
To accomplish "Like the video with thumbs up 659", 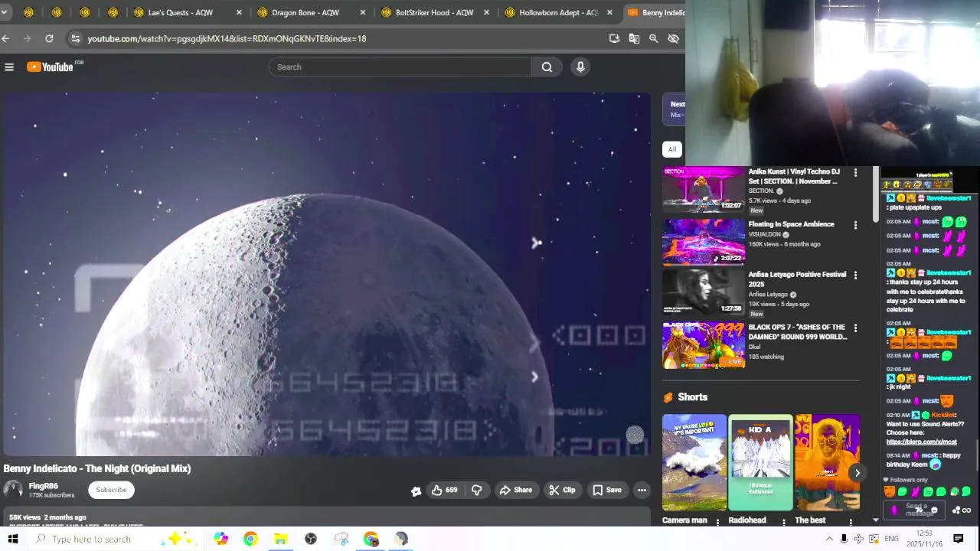I will (444, 490).
